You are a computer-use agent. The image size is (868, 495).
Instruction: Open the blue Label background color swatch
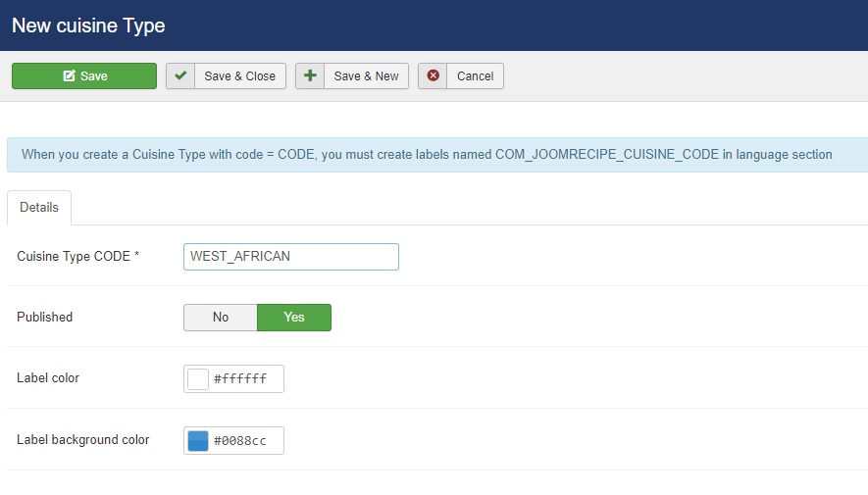pos(197,441)
